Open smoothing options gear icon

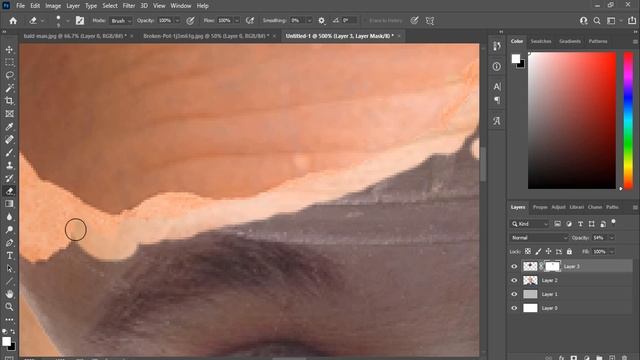[x=322, y=20]
